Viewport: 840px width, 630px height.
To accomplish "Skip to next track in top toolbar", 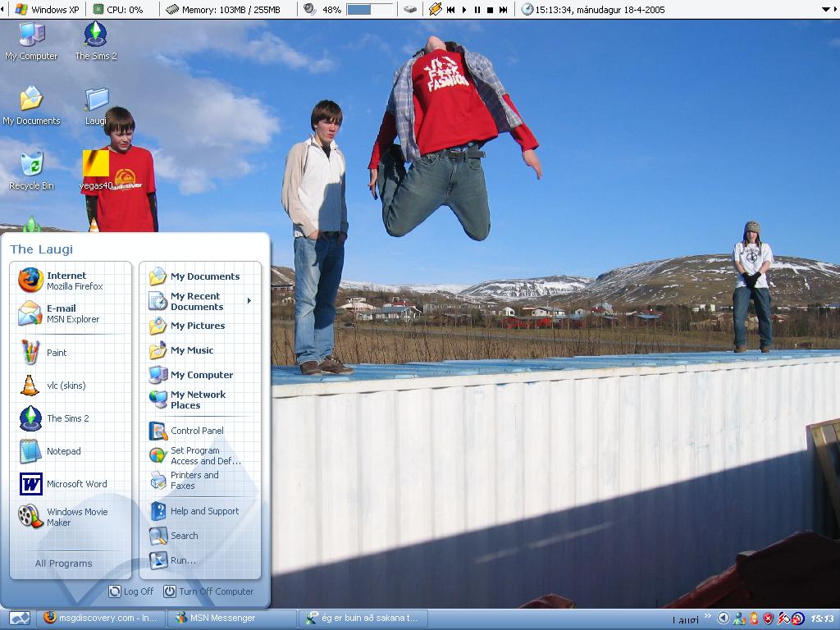I will [503, 10].
